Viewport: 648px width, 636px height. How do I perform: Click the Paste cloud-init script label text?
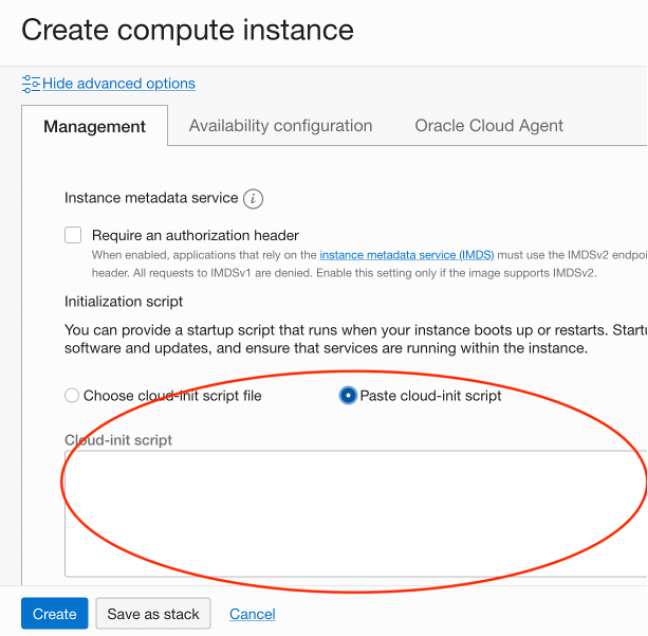(x=430, y=396)
